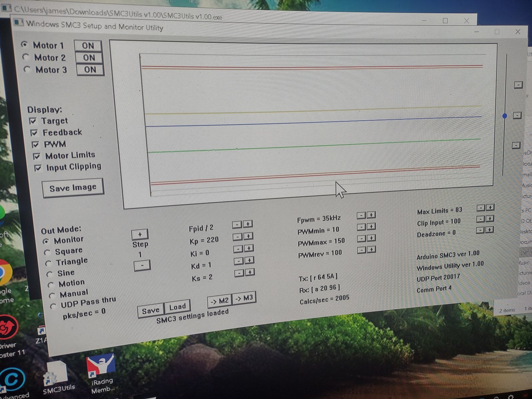Decrease Fpid divider with minus
Viewport: 532px width, 399px height.
point(237,225)
